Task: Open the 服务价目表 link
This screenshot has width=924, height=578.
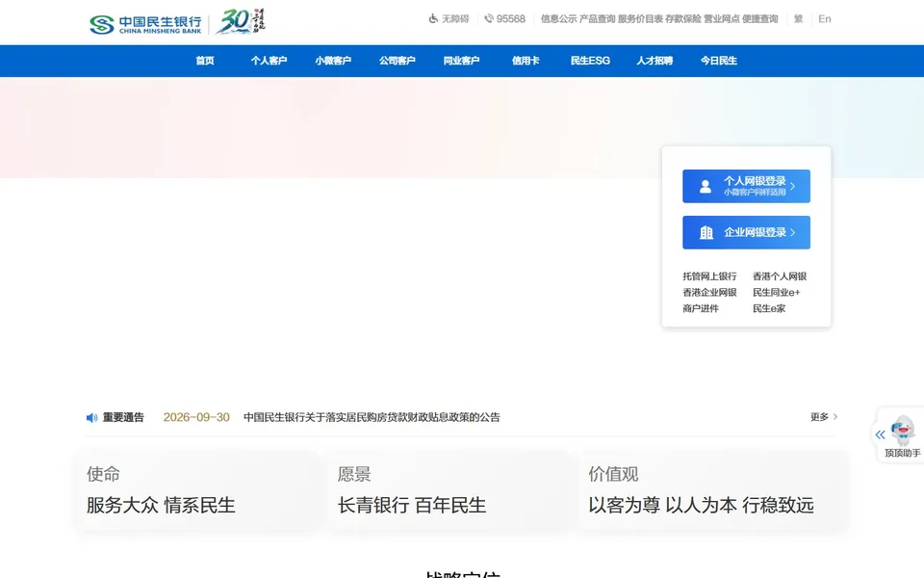Action: coord(641,19)
